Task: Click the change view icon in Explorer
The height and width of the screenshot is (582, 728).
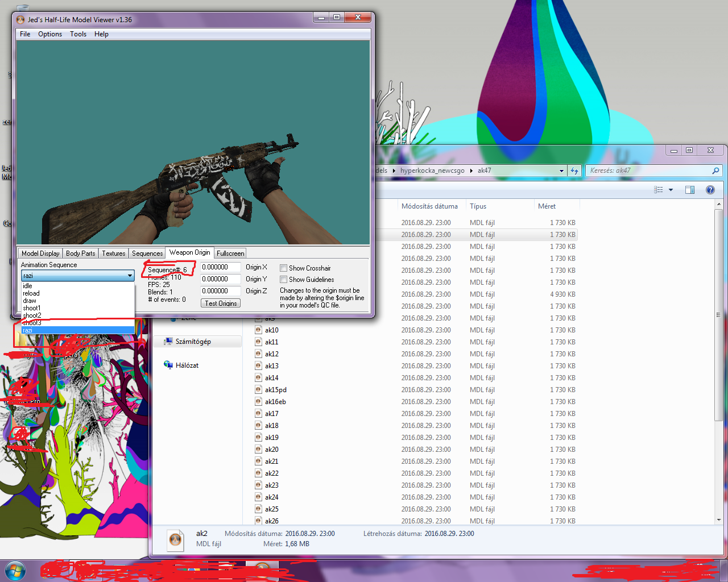Action: (x=659, y=190)
